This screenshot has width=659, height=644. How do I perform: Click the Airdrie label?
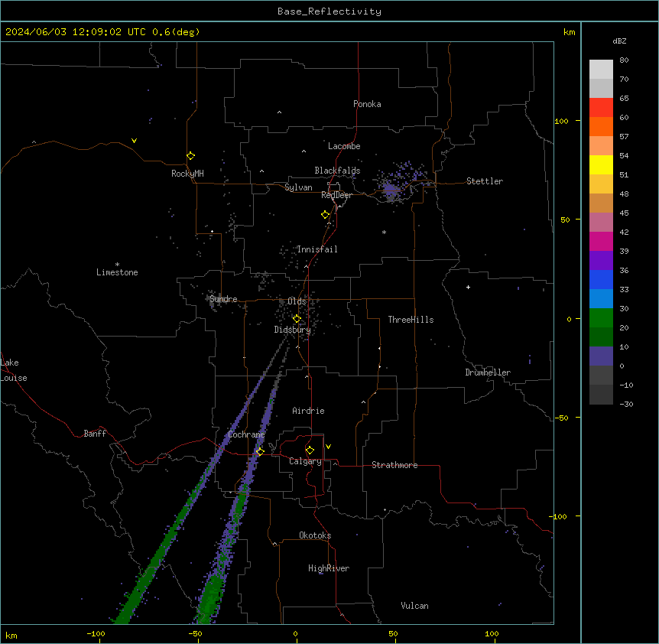point(309,411)
